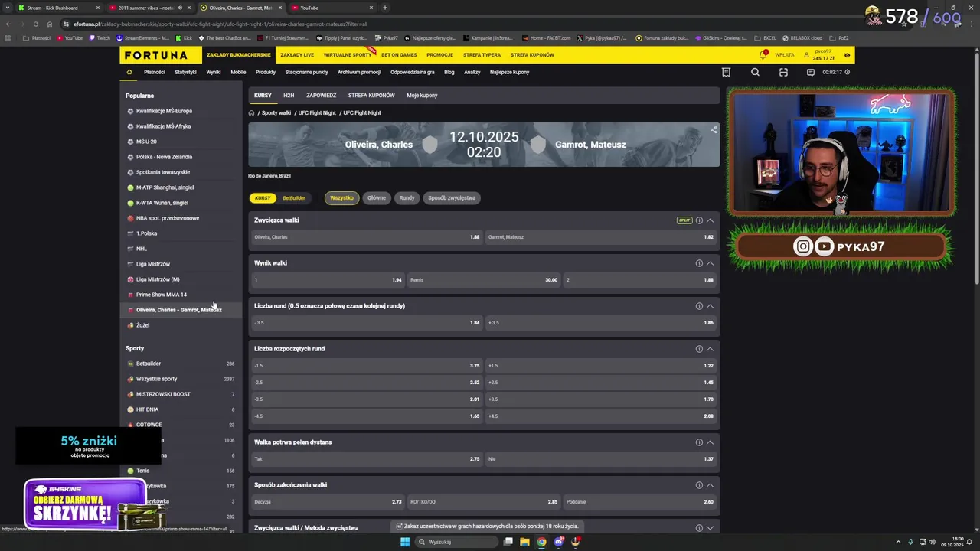980x551 pixels.
Task: Bet on Tak at 2.75 for full distance
Action: tap(367, 459)
